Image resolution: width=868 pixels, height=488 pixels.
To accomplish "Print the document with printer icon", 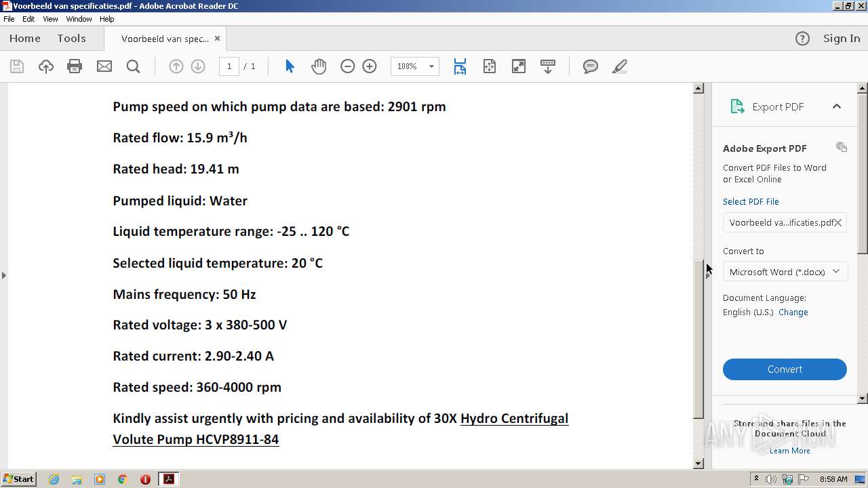I will pyautogui.click(x=75, y=66).
